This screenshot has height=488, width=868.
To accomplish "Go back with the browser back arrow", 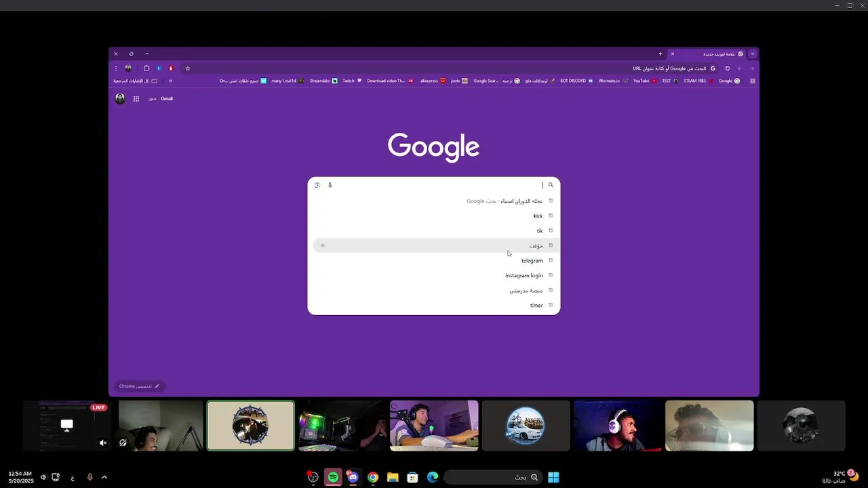I will [x=740, y=68].
